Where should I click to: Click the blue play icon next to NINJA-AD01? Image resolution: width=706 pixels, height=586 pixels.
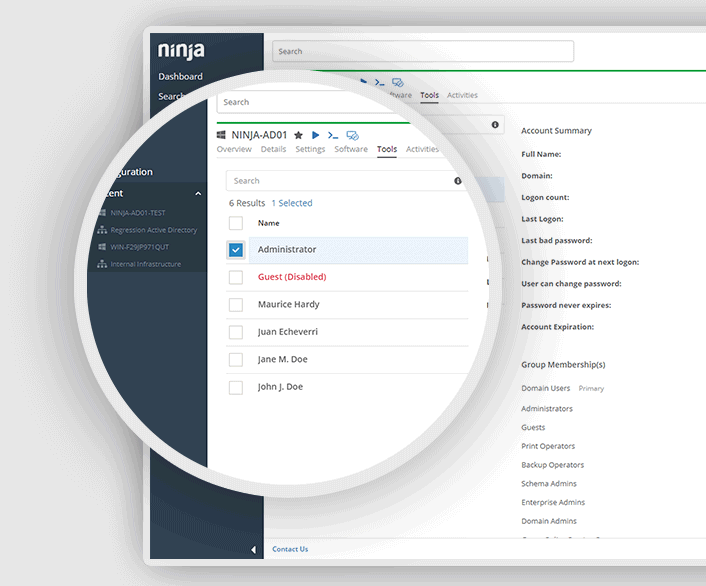point(316,135)
